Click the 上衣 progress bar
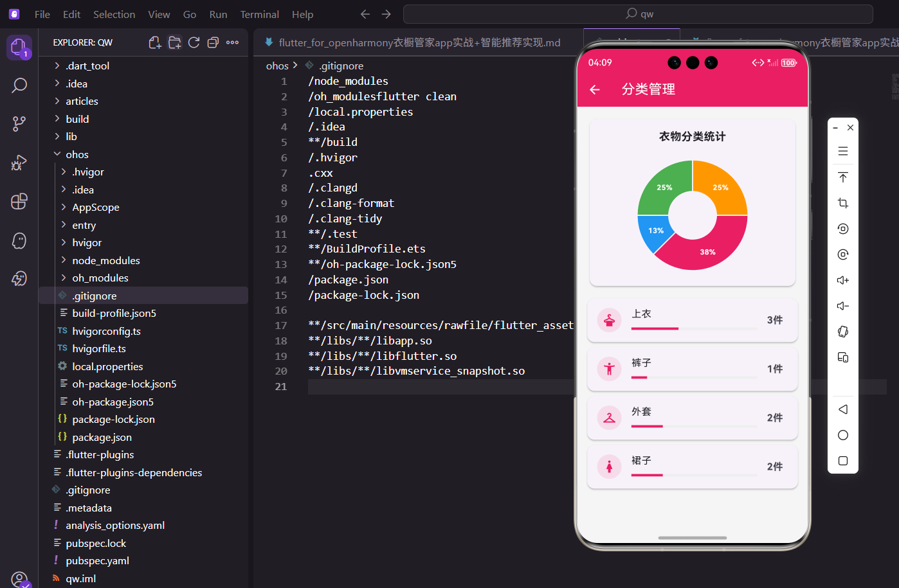 coord(695,328)
